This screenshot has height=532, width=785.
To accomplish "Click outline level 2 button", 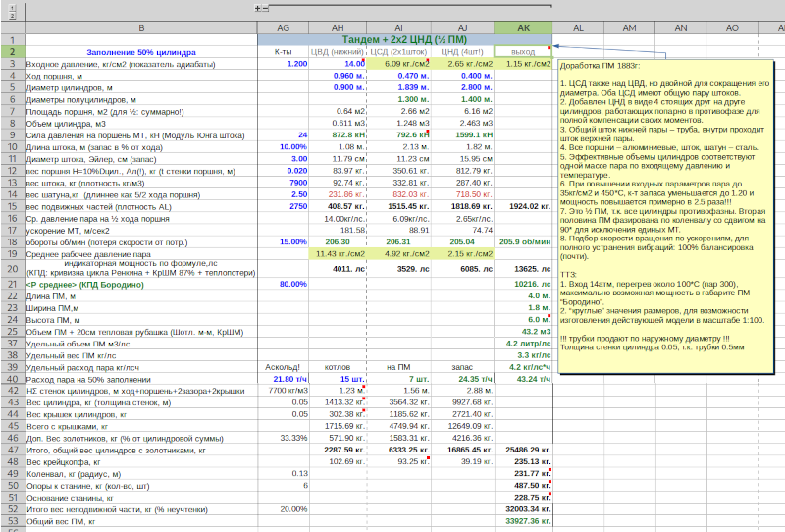I will pos(13,16).
